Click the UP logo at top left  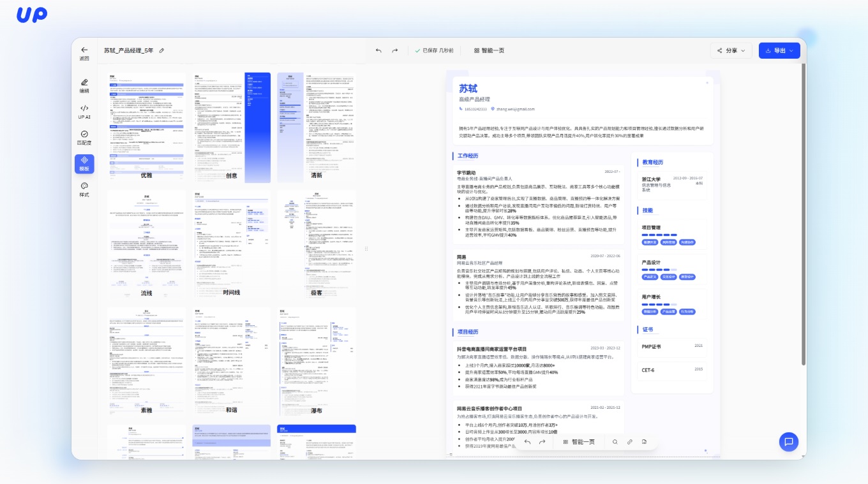32,15
